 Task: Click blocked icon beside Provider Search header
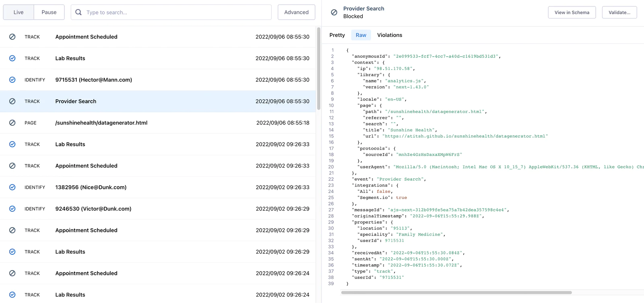coord(334,12)
